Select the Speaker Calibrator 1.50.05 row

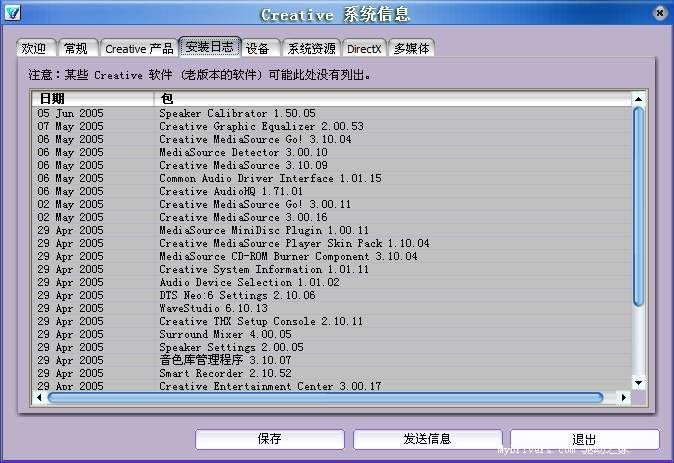click(332, 113)
